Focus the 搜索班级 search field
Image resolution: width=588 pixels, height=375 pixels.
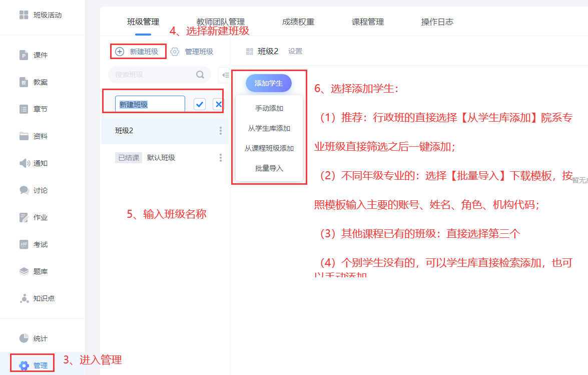point(159,75)
